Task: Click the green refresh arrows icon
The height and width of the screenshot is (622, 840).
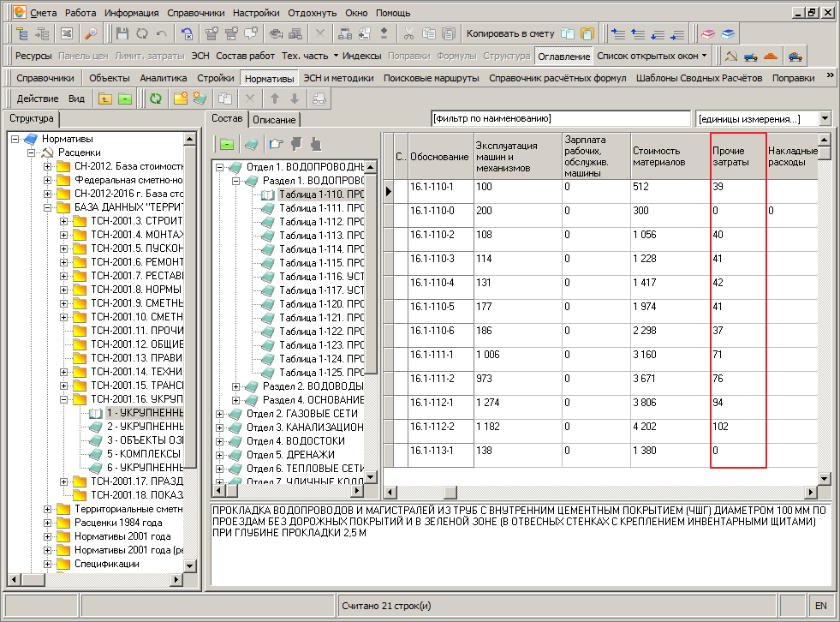Action: tap(155, 99)
